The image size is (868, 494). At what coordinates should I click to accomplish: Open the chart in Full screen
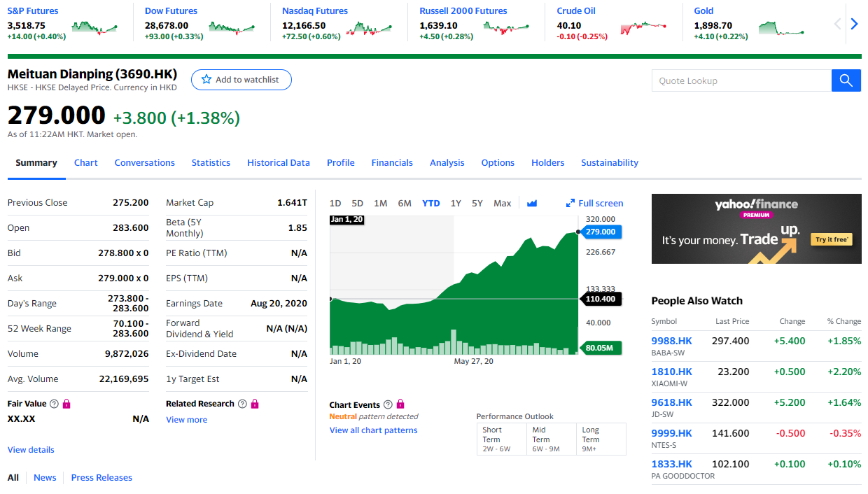coord(594,203)
